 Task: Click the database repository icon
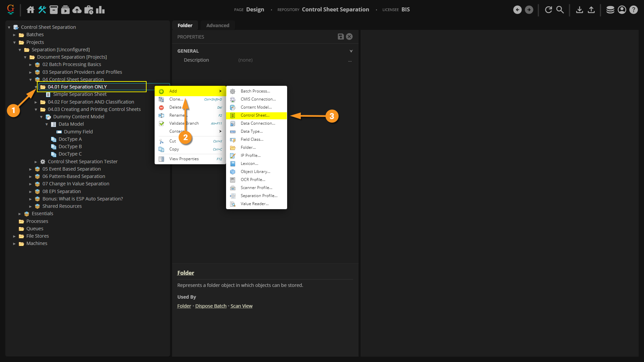click(610, 10)
